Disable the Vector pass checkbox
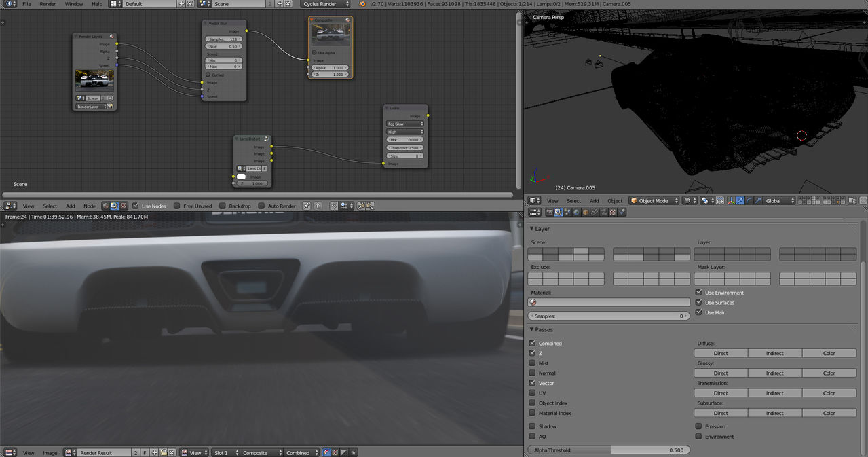The image size is (868, 457). pos(533,383)
